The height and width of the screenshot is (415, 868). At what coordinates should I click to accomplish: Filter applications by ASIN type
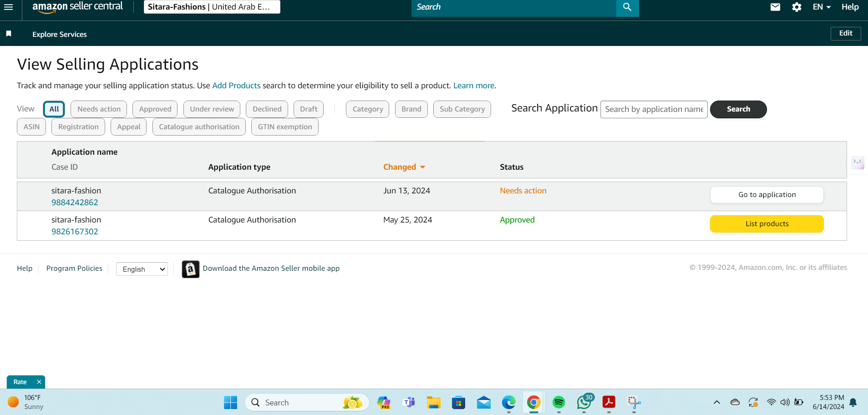click(31, 127)
